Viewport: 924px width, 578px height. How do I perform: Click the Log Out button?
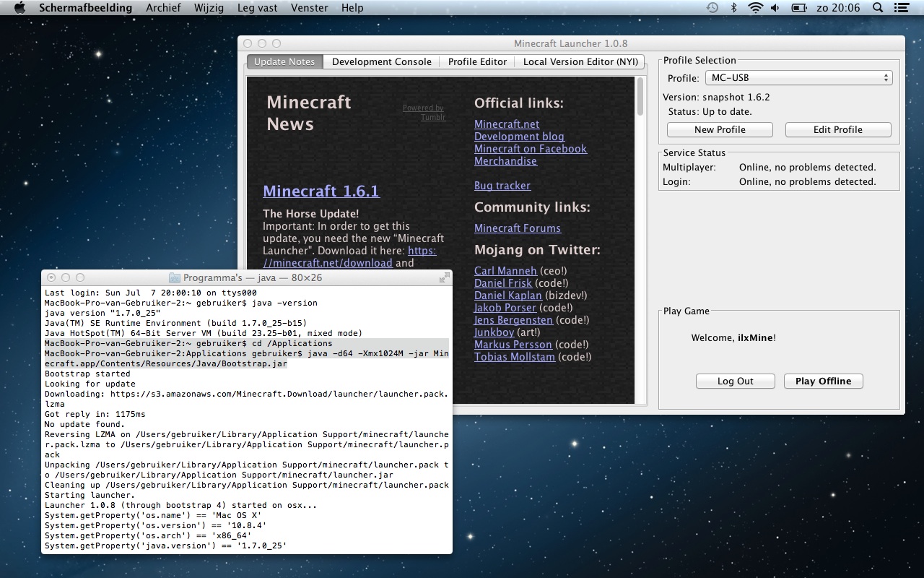(x=735, y=381)
